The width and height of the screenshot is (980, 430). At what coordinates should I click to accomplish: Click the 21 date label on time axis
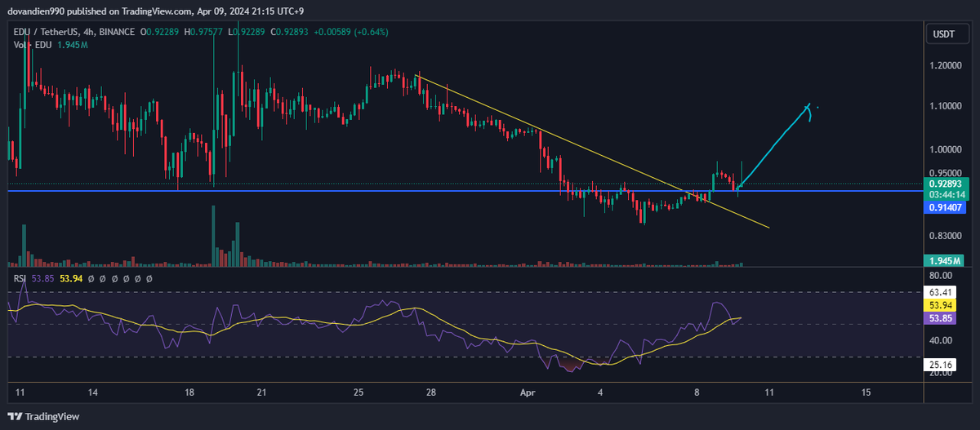[x=262, y=392]
